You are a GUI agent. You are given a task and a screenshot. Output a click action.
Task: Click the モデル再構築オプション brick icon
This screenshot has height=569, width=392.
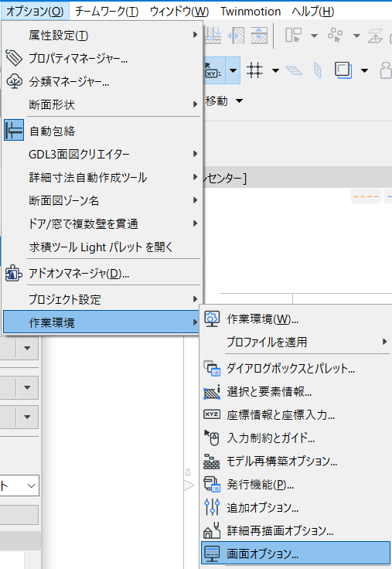(212, 462)
